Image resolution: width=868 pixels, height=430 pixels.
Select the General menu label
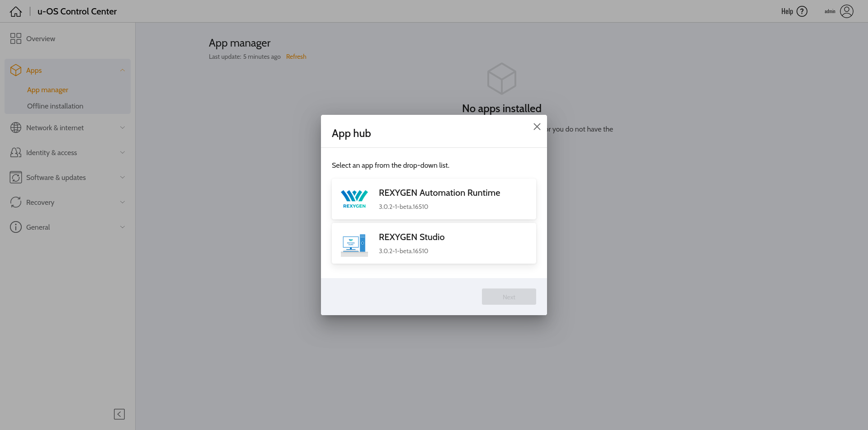(x=38, y=227)
